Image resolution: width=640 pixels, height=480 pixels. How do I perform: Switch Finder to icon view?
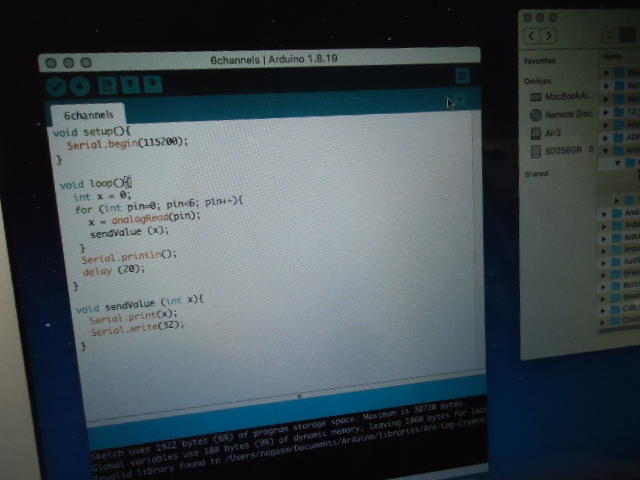click(x=611, y=35)
